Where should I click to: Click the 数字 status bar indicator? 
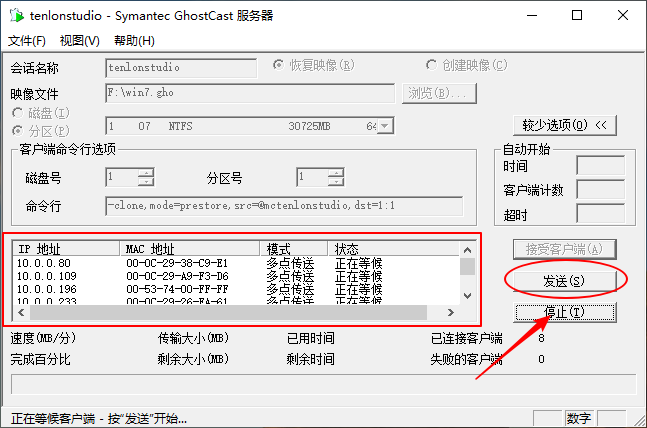click(579, 419)
